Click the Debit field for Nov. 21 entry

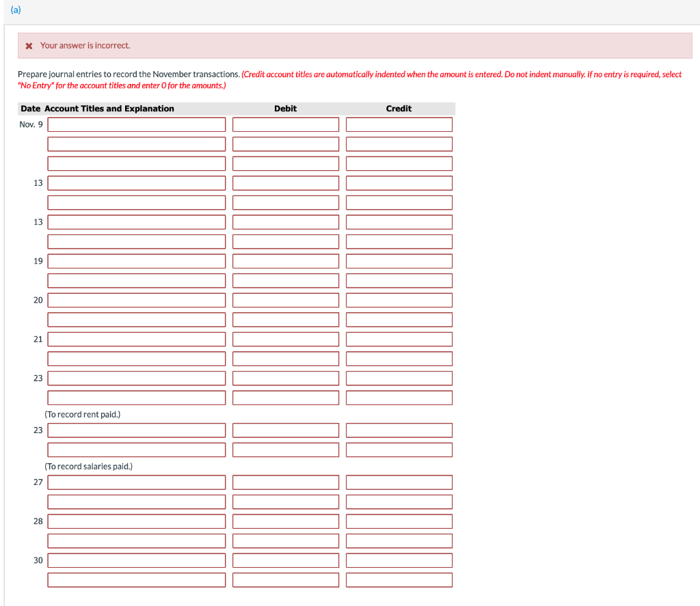click(285, 339)
